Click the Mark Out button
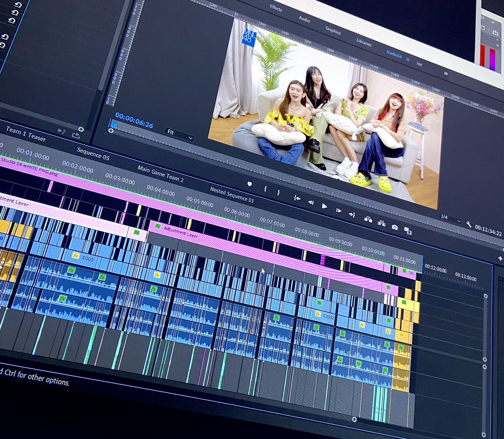This screenshot has width=504, height=439. pyautogui.click(x=278, y=192)
